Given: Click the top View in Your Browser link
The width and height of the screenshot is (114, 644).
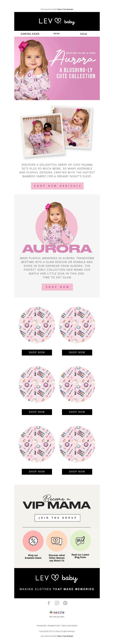Looking at the screenshot, I should pyautogui.click(x=65, y=9).
